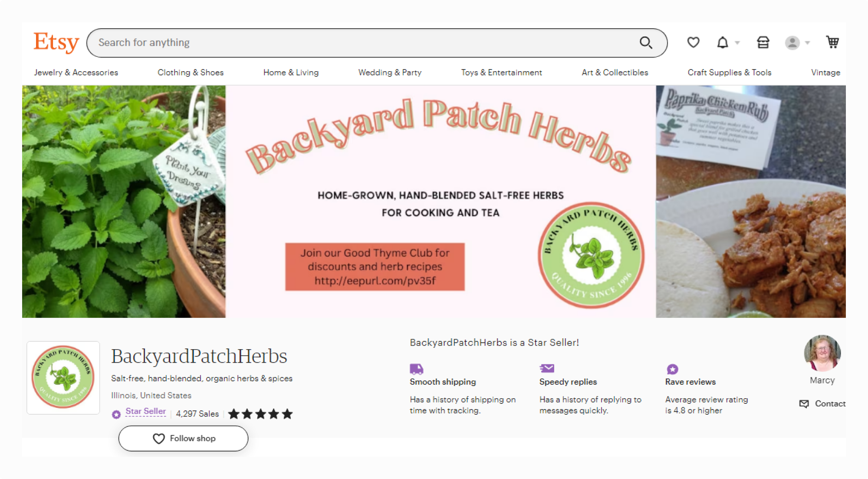Open Shop Manager storefront icon
The height and width of the screenshot is (479, 868).
click(763, 43)
